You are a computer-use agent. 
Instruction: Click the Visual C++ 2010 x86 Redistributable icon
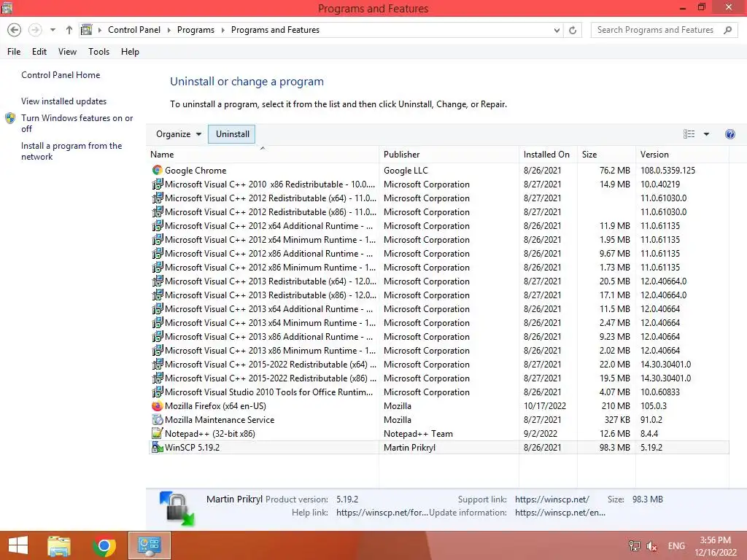coord(158,184)
